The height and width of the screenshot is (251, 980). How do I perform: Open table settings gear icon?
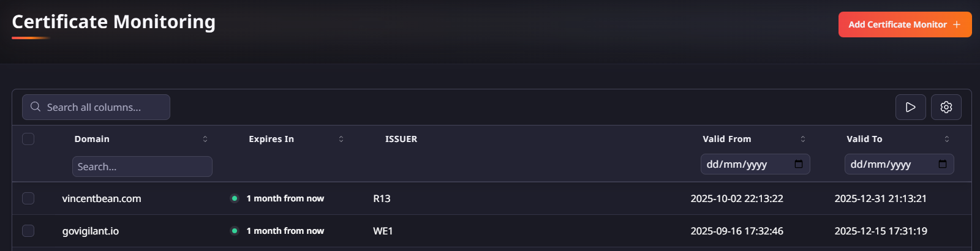click(x=946, y=107)
